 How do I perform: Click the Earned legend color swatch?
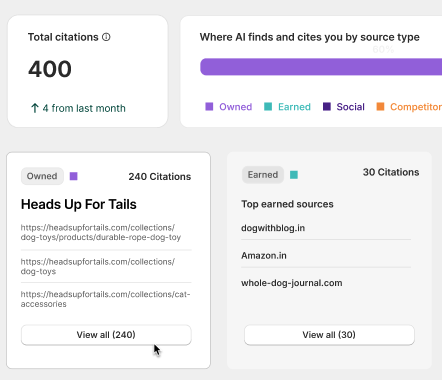point(268,107)
